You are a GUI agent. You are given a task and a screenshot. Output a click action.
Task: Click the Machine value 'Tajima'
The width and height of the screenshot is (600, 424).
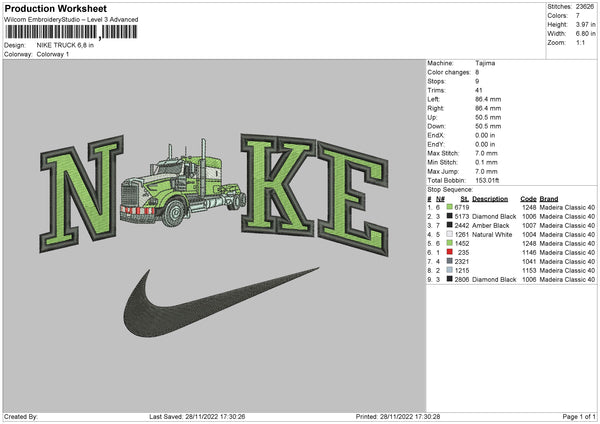coord(485,63)
